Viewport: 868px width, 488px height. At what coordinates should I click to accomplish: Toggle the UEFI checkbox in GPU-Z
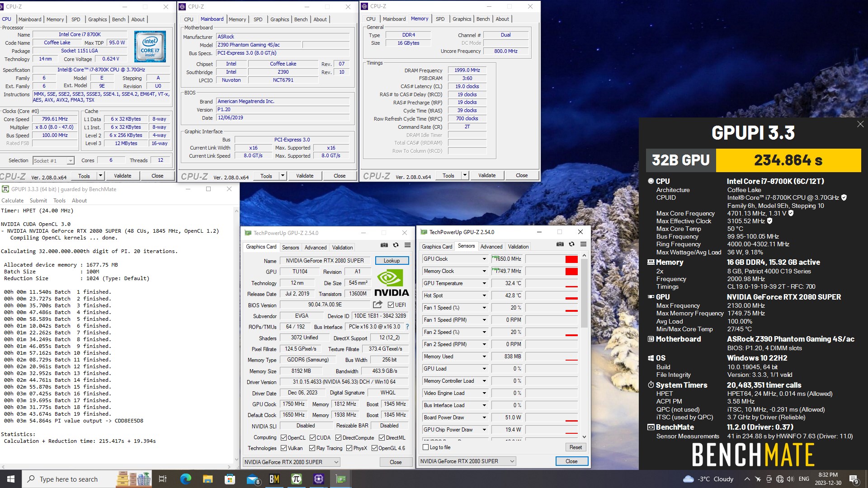click(391, 305)
